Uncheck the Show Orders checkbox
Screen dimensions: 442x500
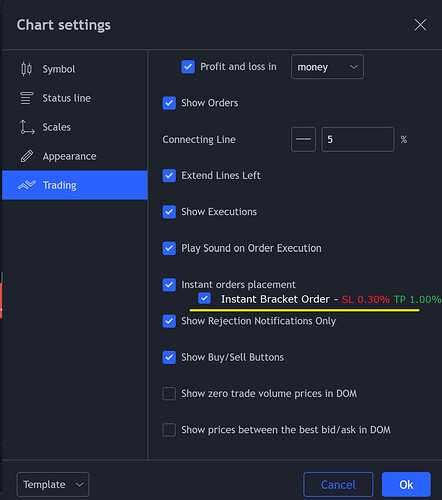pyautogui.click(x=169, y=103)
